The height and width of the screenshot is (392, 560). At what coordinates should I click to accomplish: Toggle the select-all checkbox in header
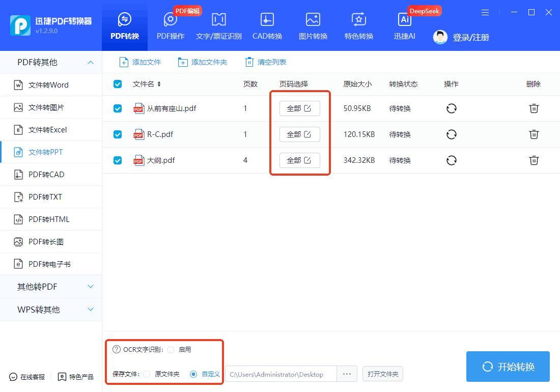click(x=118, y=84)
